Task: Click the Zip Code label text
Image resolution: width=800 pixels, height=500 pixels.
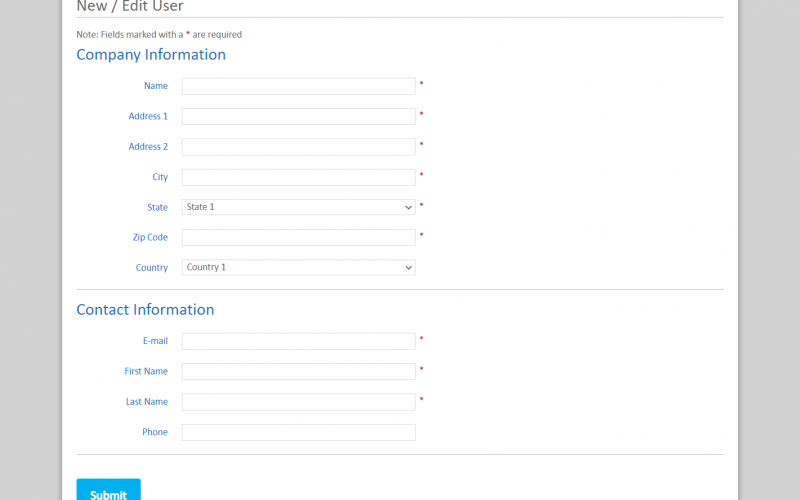Action: [149, 238]
